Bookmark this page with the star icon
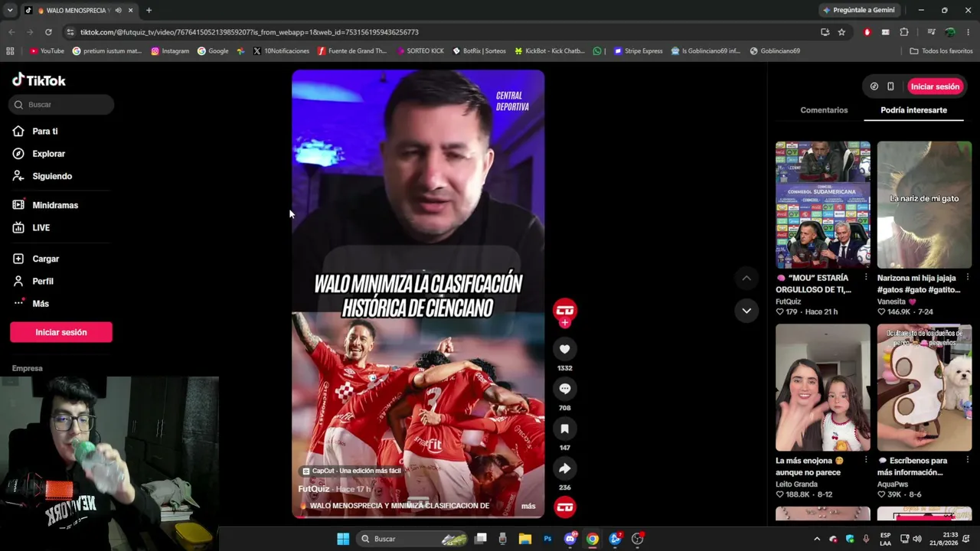The height and width of the screenshot is (551, 980). (841, 32)
